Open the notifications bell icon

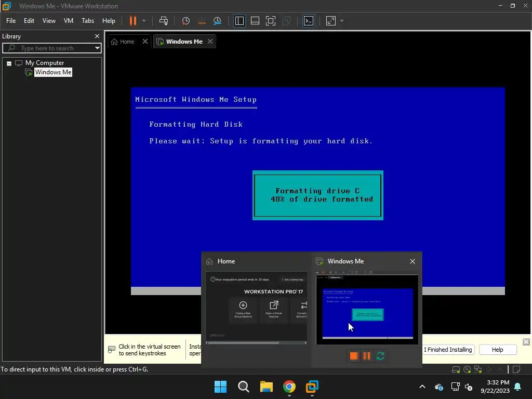518,387
